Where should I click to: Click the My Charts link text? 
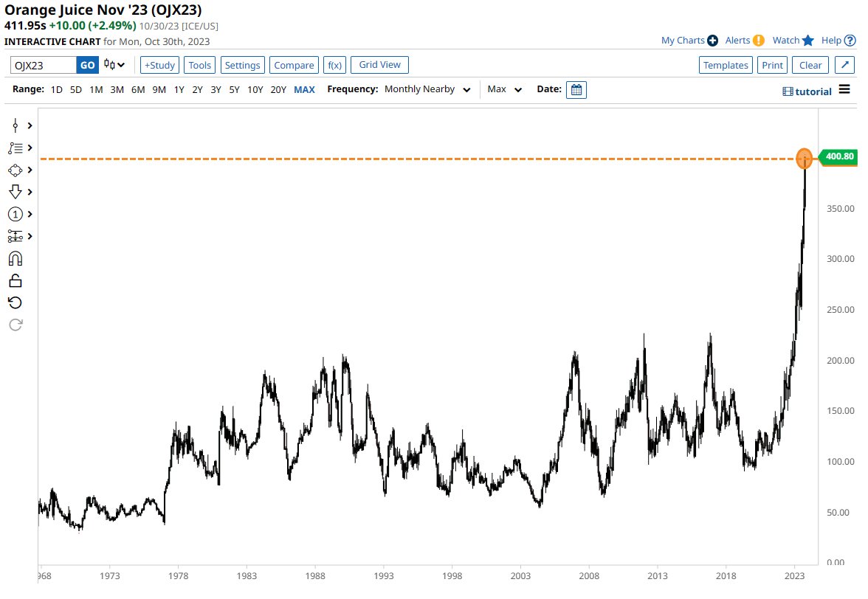click(683, 41)
